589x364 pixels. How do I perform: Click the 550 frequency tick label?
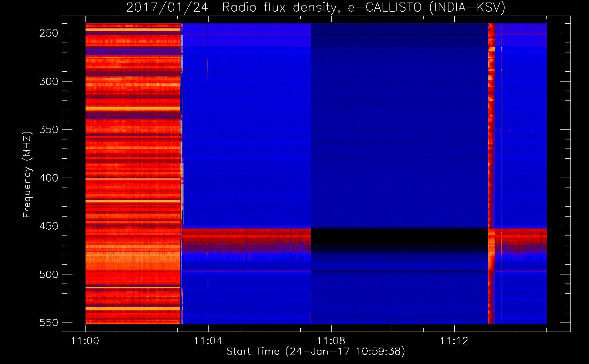49,323
